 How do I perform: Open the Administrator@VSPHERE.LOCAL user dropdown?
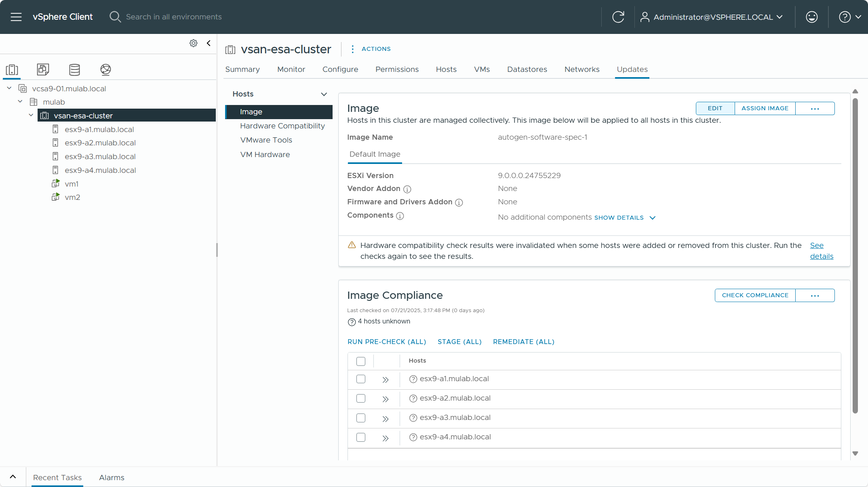712,17
